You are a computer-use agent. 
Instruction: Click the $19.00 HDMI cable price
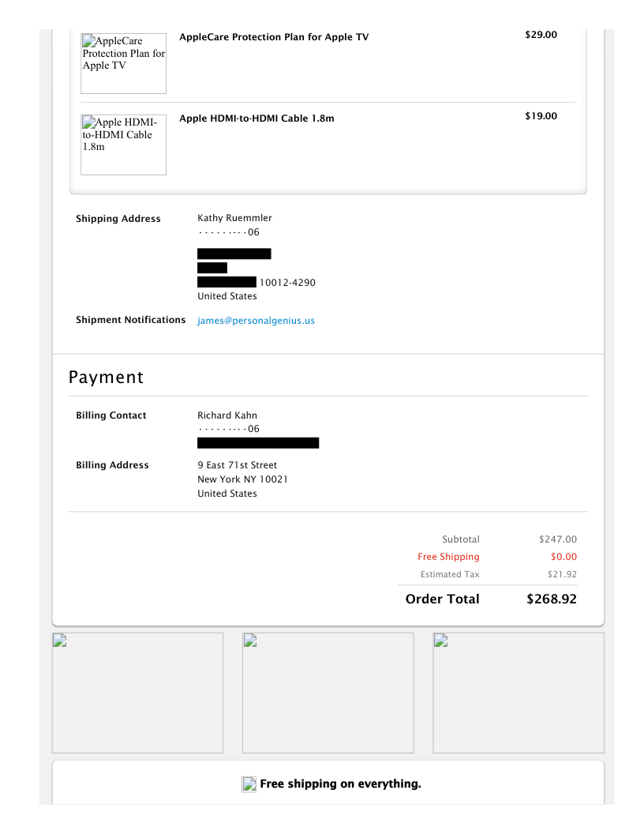click(x=541, y=116)
